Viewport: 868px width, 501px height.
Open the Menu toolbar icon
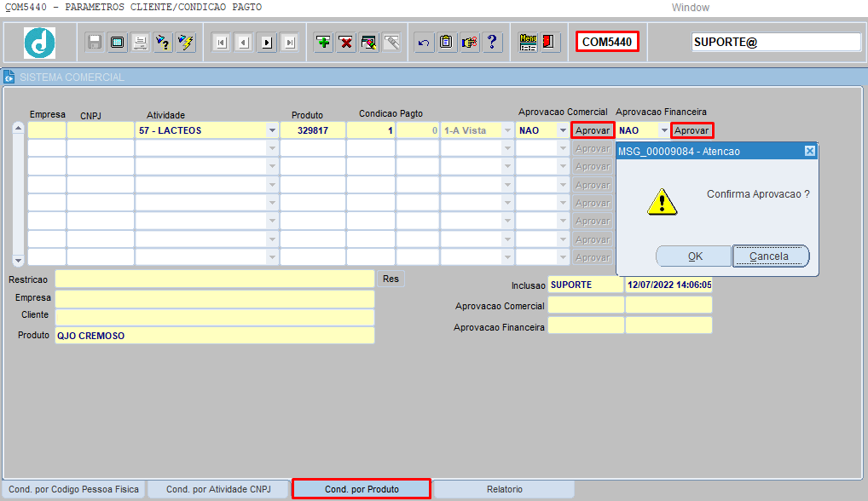pyautogui.click(x=528, y=42)
